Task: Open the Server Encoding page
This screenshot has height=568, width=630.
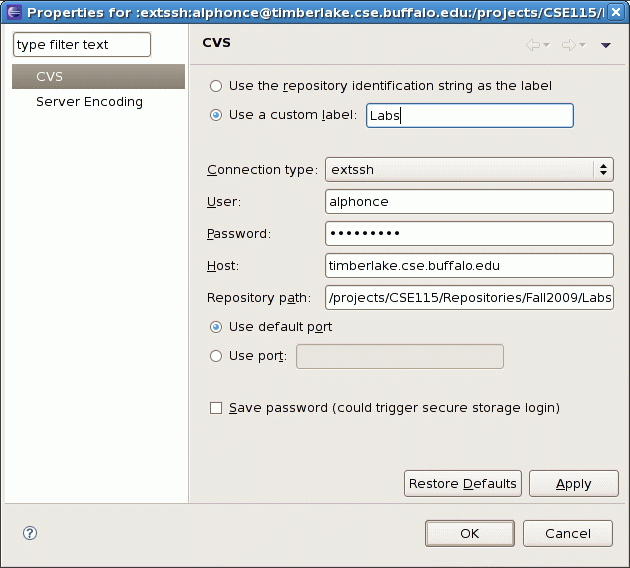Action: [x=89, y=102]
